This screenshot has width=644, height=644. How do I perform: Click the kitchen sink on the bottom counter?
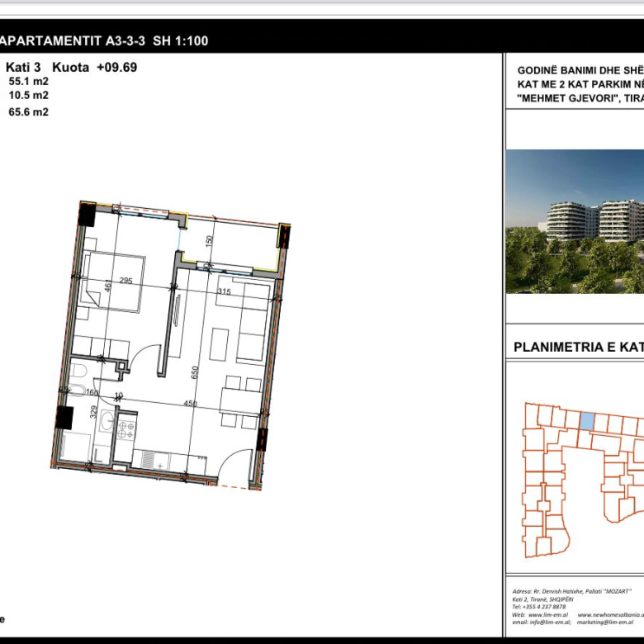click(151, 459)
